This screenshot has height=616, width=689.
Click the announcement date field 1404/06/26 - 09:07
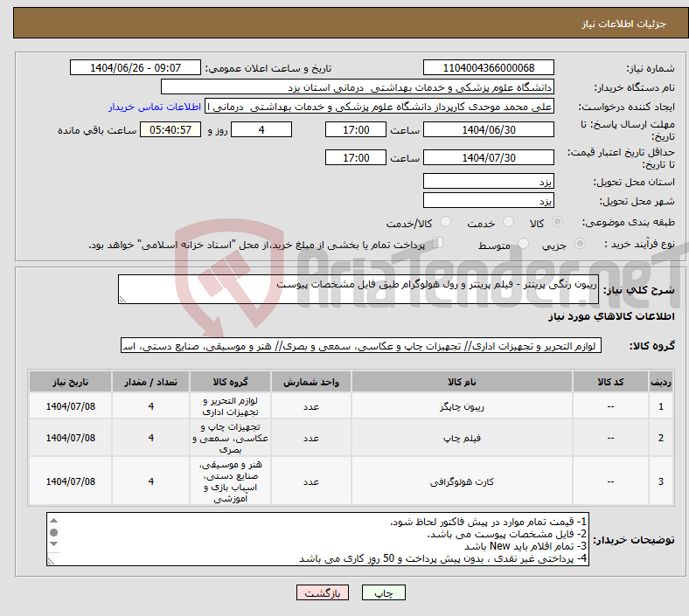click(x=136, y=68)
